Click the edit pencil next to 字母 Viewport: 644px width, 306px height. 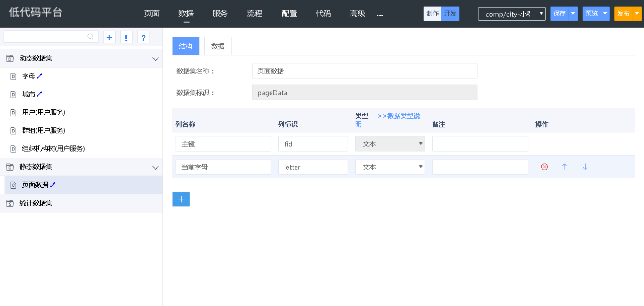pyautogui.click(x=40, y=76)
